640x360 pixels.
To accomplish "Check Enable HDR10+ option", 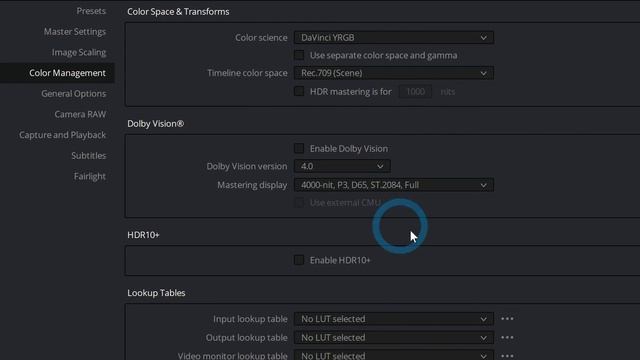I will (x=299, y=260).
